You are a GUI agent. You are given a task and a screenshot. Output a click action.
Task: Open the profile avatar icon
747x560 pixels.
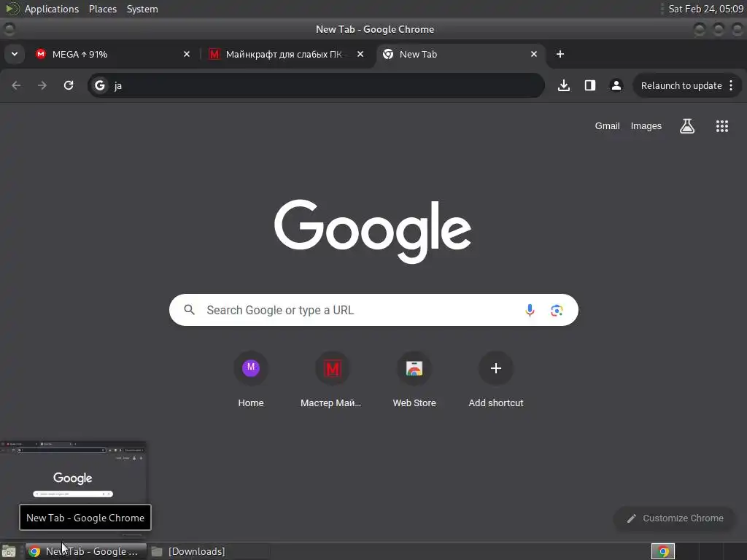click(x=616, y=86)
